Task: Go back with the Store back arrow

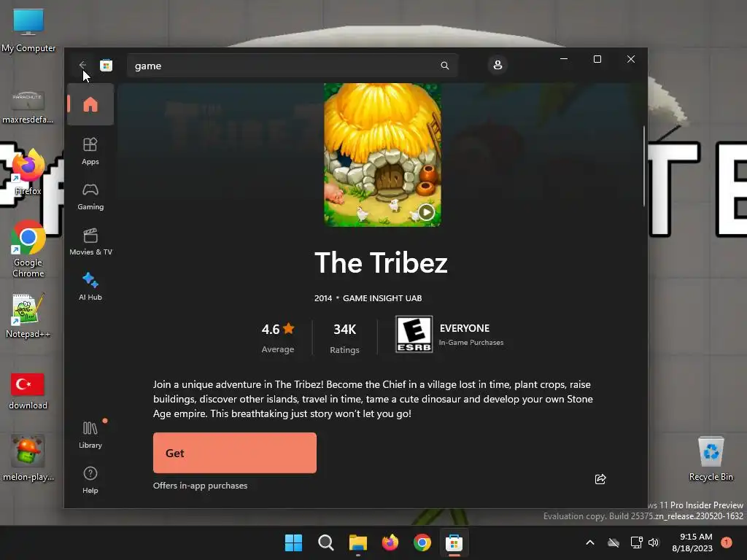Action: (x=83, y=65)
